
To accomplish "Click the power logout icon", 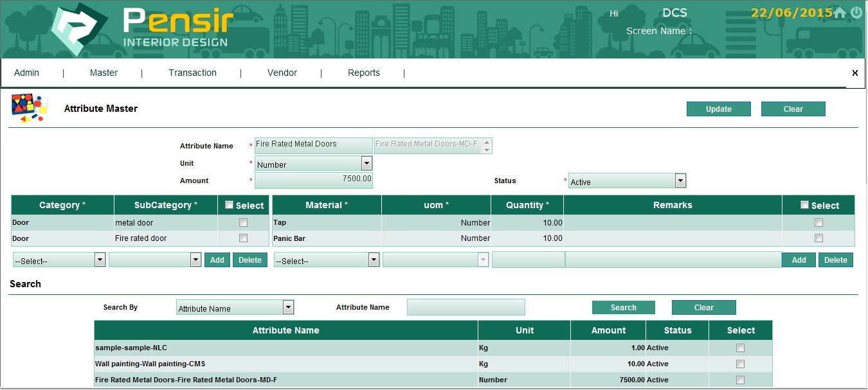I will point(856,13).
